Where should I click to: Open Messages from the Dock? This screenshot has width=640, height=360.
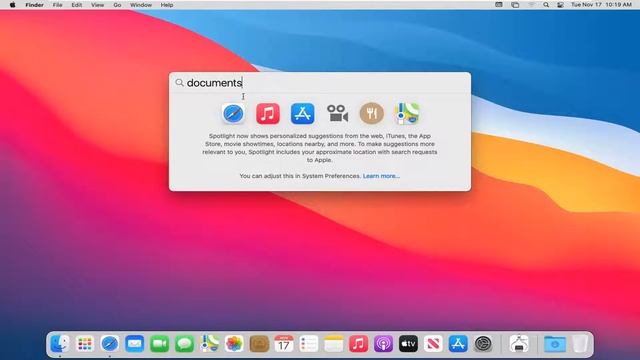pos(184,344)
